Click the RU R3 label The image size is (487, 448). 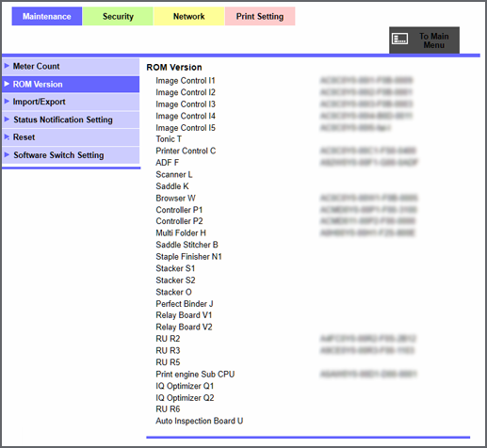coord(168,351)
